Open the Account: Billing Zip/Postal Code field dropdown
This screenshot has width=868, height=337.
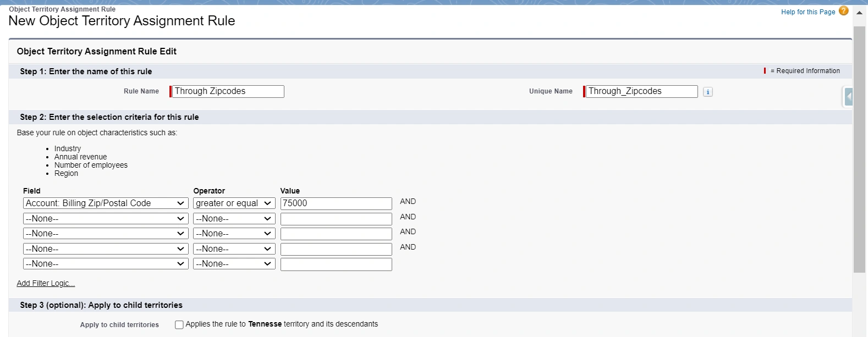click(106, 203)
